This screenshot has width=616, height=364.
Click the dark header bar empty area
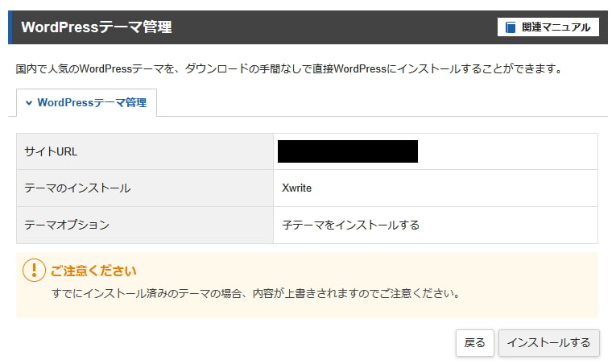pyautogui.click(x=338, y=27)
